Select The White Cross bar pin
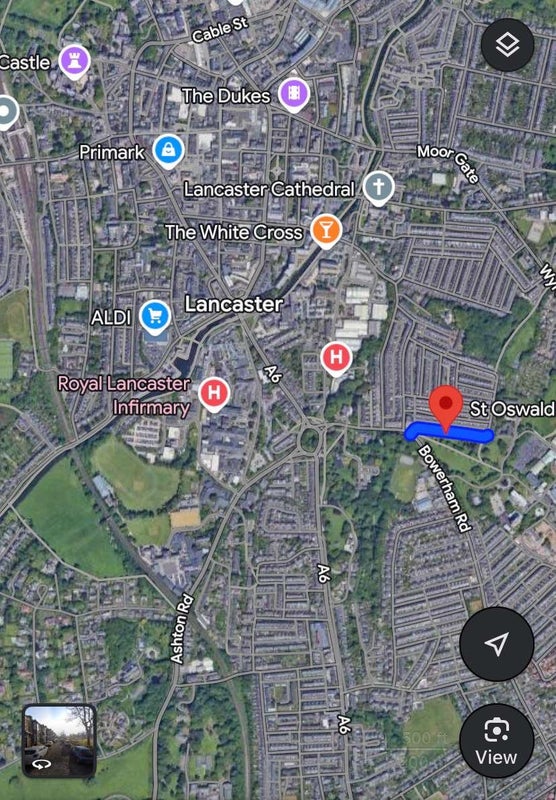 [326, 232]
